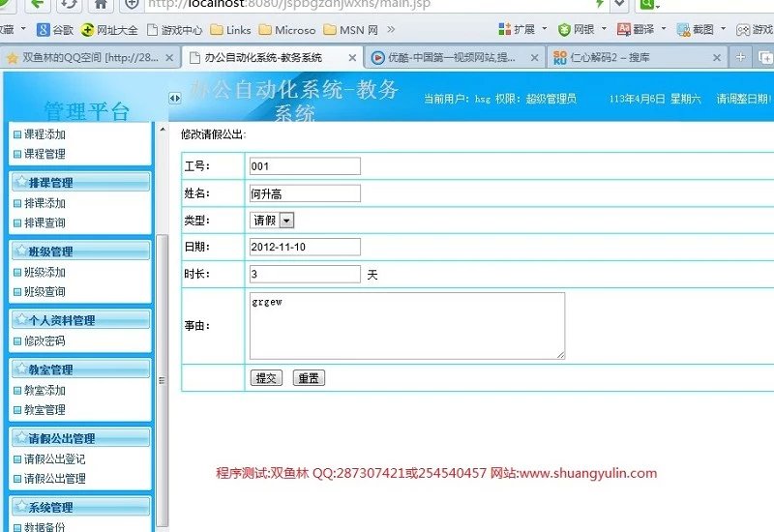Open the 类型 dropdown showing 请假
774x532 pixels.
272,221
